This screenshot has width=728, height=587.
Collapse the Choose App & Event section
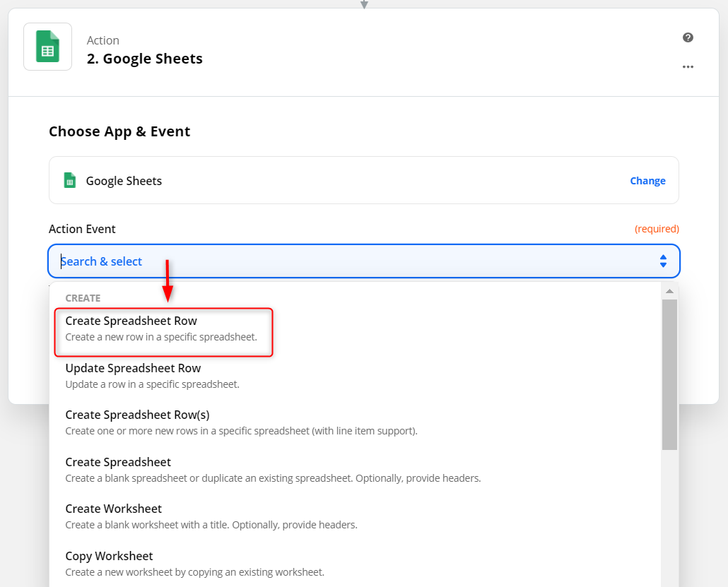click(119, 131)
